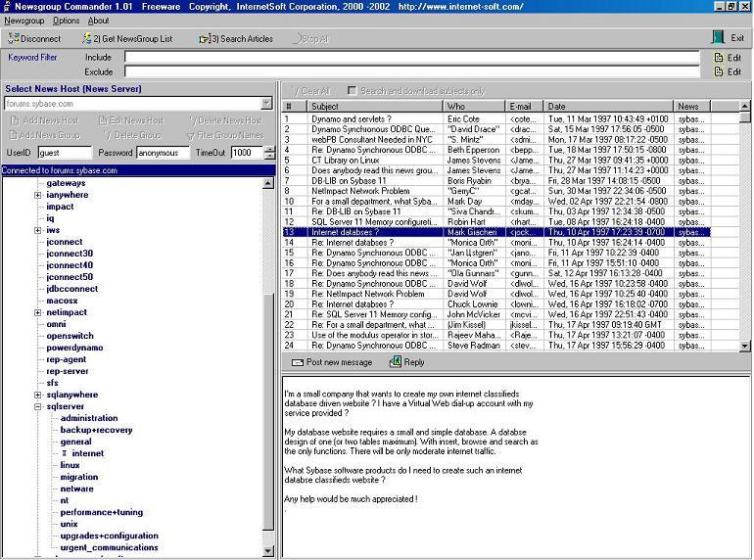Image resolution: width=754 pixels, height=560 pixels.
Task: Click the Disconnect toolbar icon
Action: (x=14, y=38)
